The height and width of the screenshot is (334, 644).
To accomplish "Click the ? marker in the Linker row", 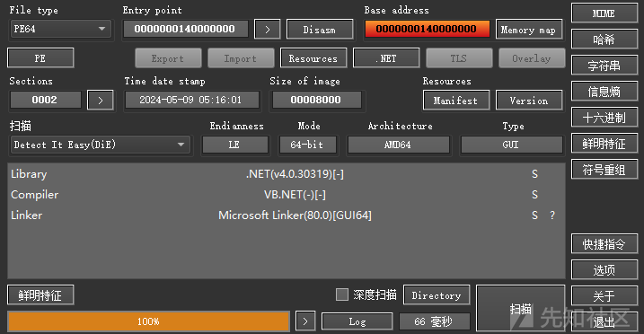I will pyautogui.click(x=552, y=215).
